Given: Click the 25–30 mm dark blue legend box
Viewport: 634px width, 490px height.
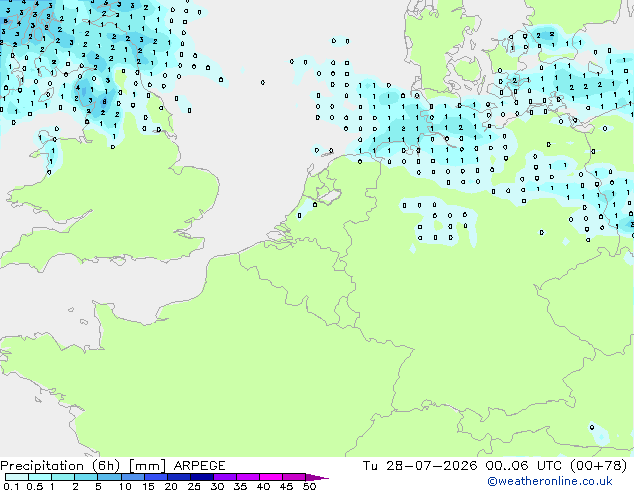Looking at the screenshot, I should pos(201,477).
